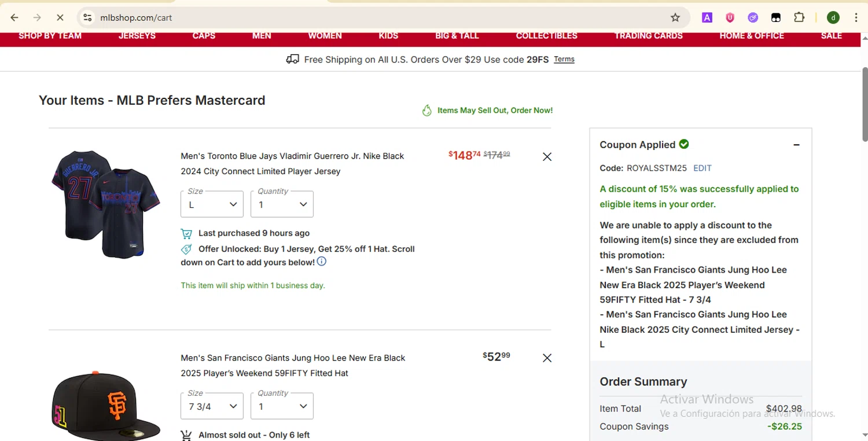Open the purple A extension icon
Screen dimensions: 868x441
coord(707,17)
